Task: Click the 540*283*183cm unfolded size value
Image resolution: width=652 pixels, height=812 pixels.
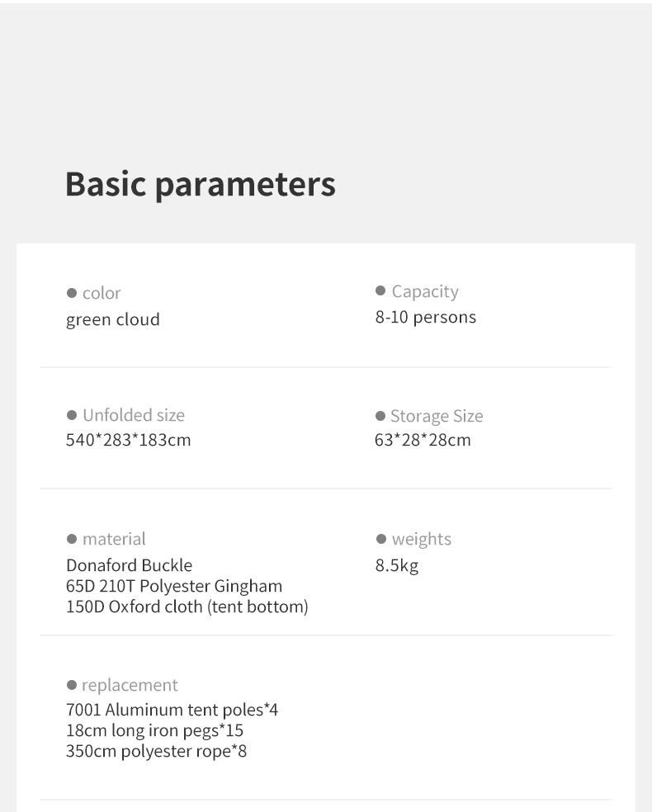Action: tap(128, 440)
